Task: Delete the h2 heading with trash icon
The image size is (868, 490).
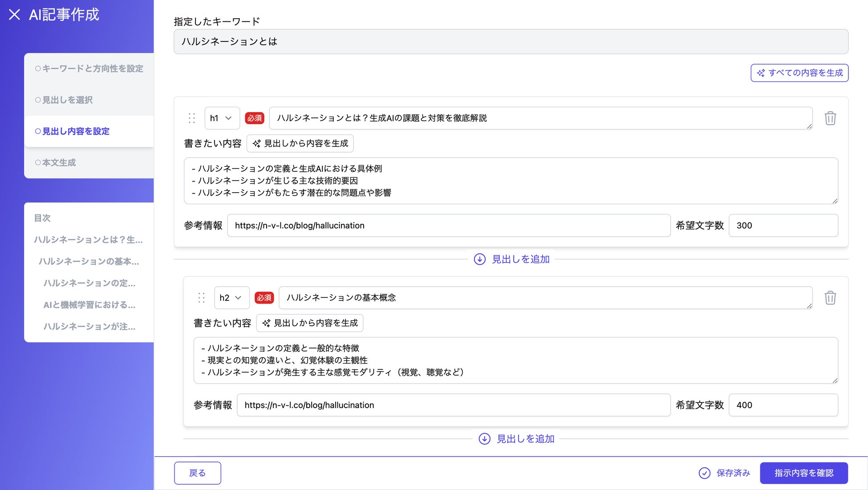Action: (x=830, y=298)
